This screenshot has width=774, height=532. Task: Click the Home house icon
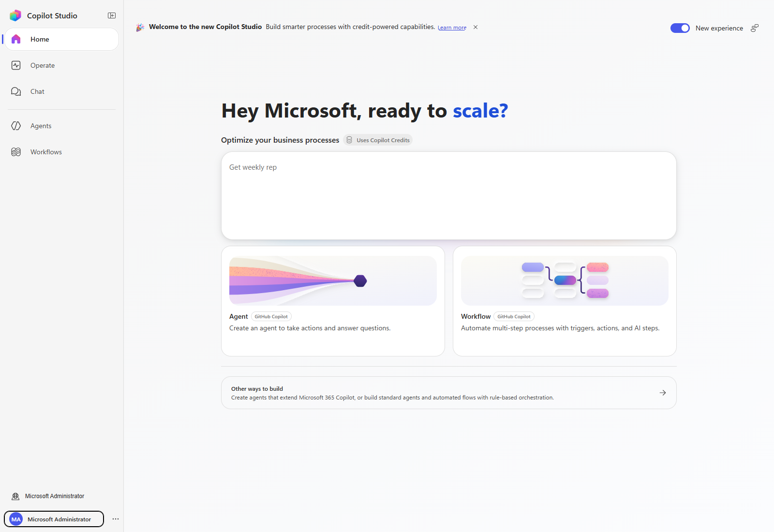[x=16, y=39]
